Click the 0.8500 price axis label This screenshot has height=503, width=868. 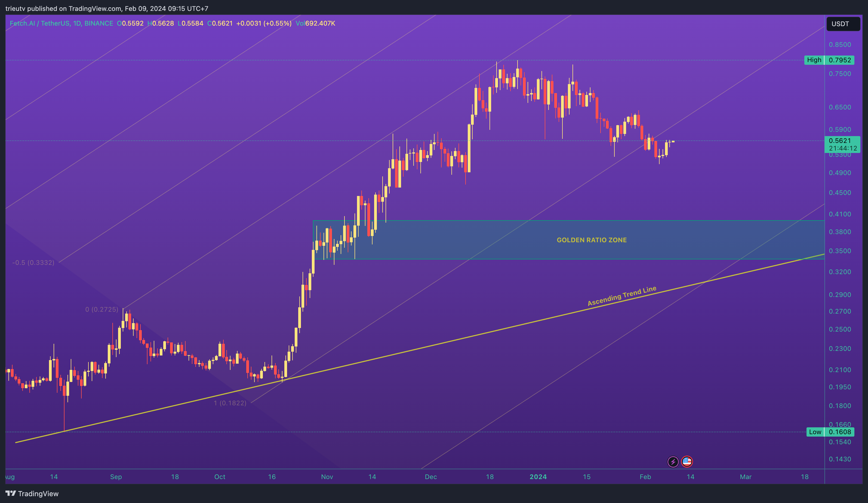tap(840, 45)
